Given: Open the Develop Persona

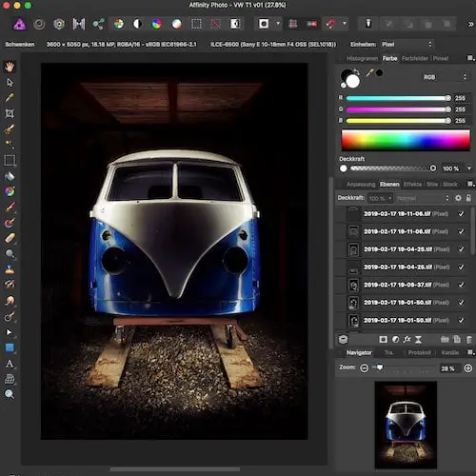Looking at the screenshot, I should pyautogui.click(x=59, y=24).
